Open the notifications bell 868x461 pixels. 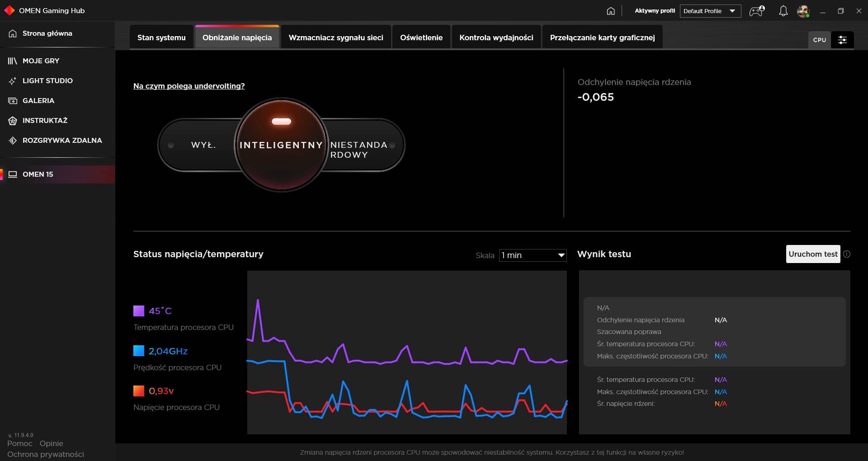pos(783,11)
